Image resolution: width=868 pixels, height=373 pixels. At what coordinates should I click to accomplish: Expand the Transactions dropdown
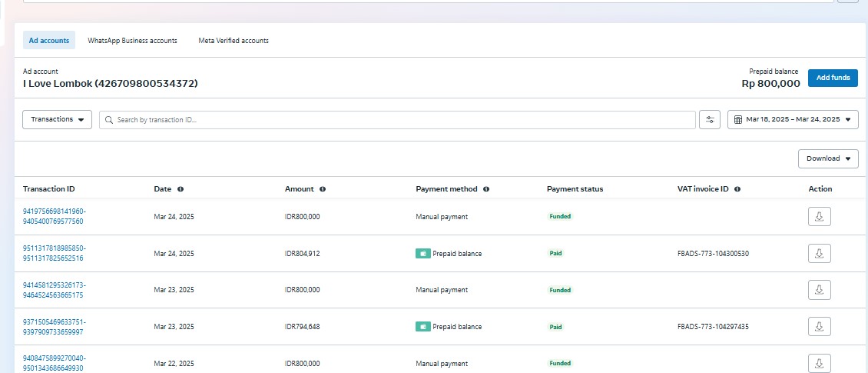[58, 120]
